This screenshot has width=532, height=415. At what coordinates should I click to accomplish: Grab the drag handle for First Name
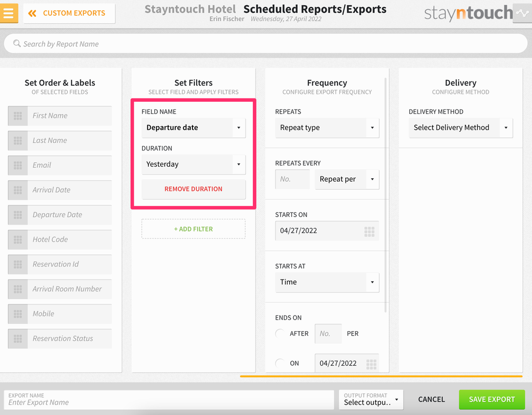pos(18,116)
